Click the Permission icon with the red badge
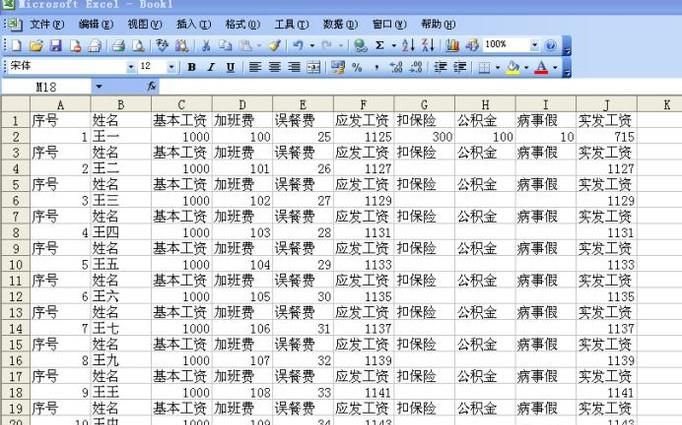Image resolution: width=682 pixels, height=425 pixels. pos(75,45)
